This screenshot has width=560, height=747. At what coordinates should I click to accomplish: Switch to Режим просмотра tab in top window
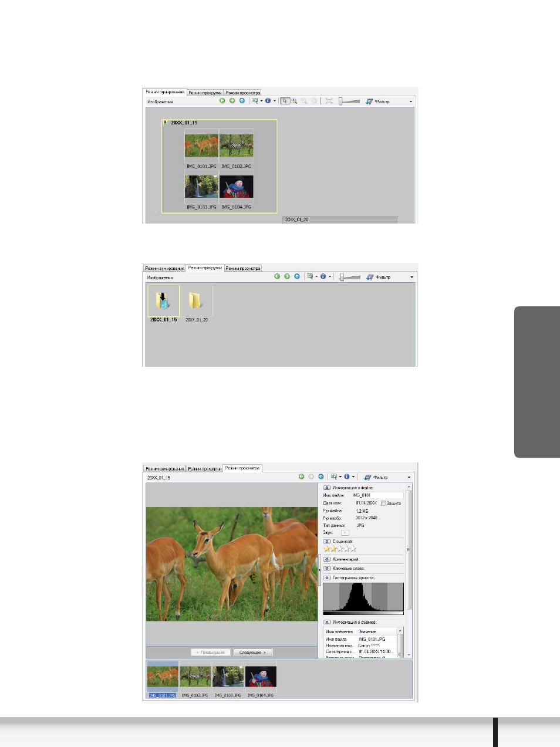[x=243, y=93]
